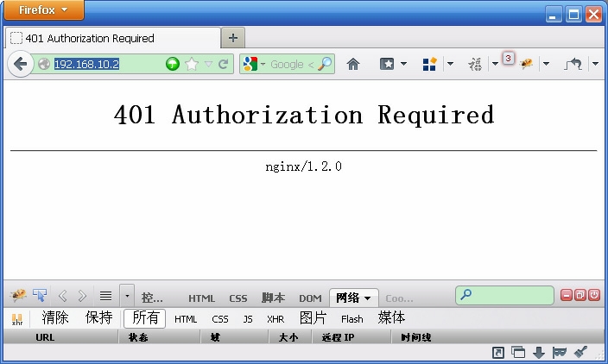Bookmark this page with the star icon

(192, 64)
